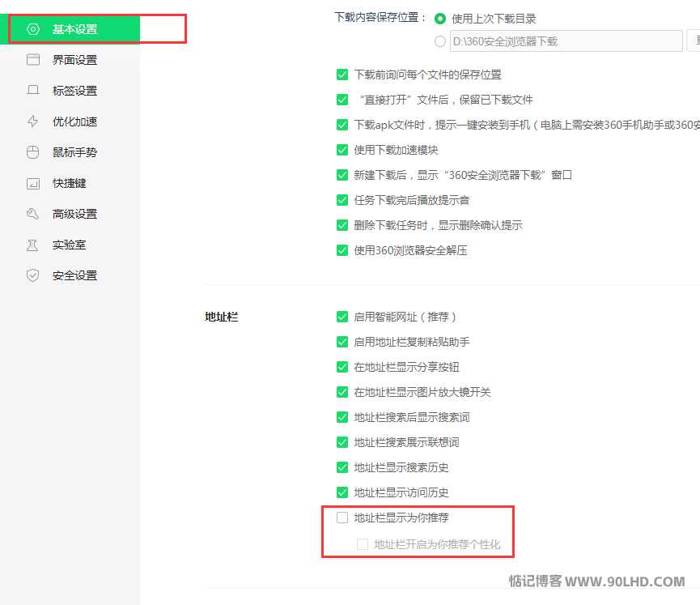Viewport: 700px width, 605px height.
Task: Click the 下载内容保存位置 label
Action: point(380,18)
